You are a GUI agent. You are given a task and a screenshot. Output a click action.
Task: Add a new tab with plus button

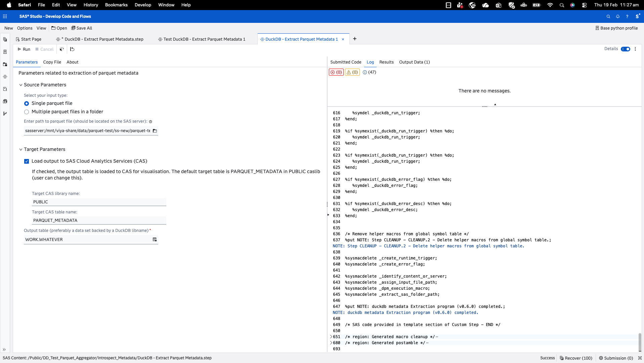(355, 39)
